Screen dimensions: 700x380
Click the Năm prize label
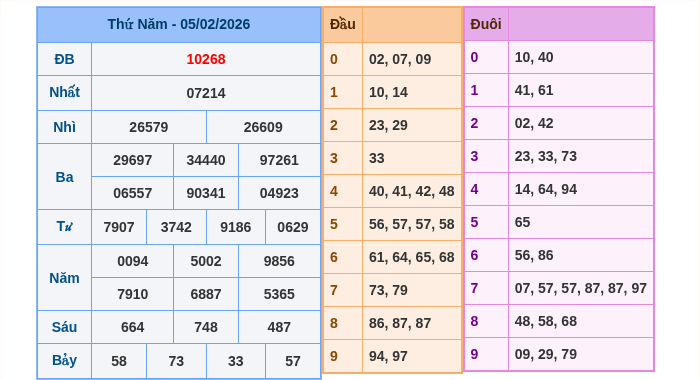(x=64, y=278)
